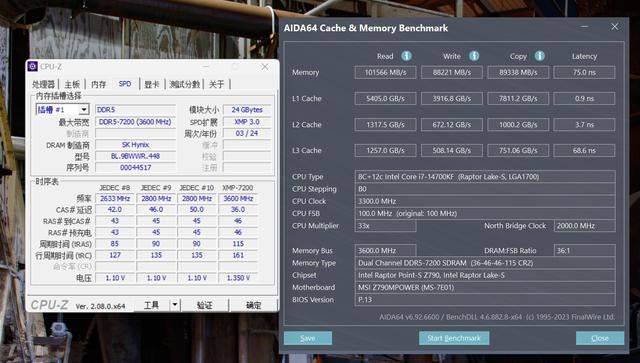Click L1 Cache Copy value 7811.2 GB/s

pyautogui.click(x=518, y=98)
